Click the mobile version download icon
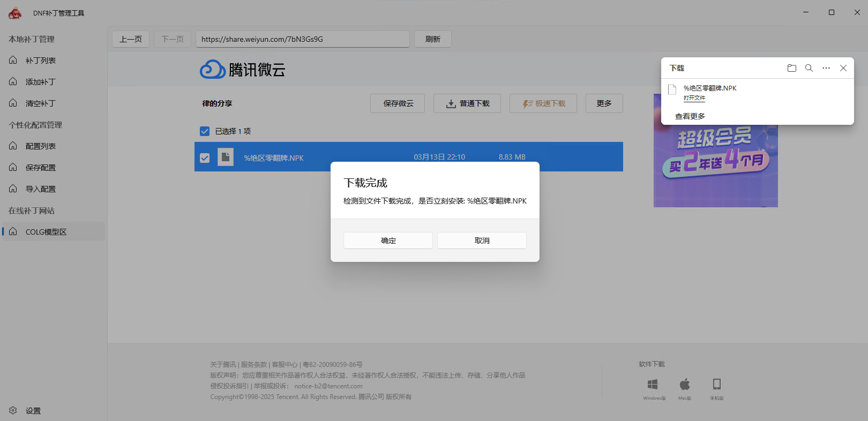This screenshot has width=868, height=421. (x=717, y=384)
